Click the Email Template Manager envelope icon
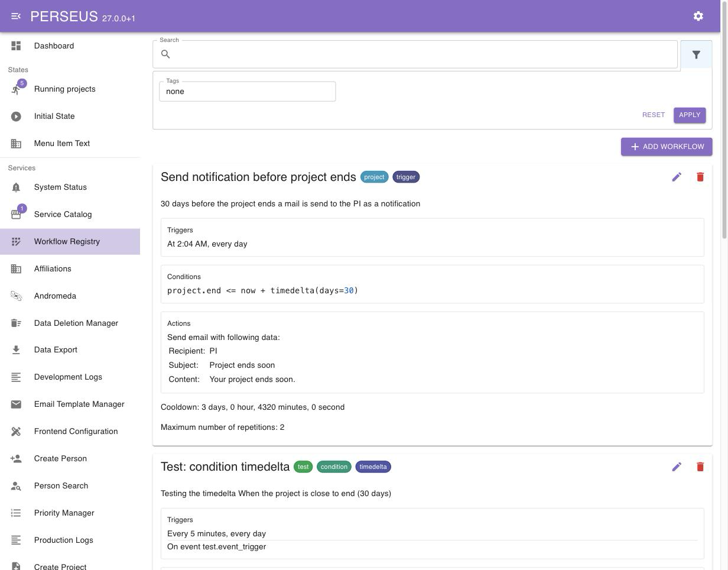 click(16, 404)
